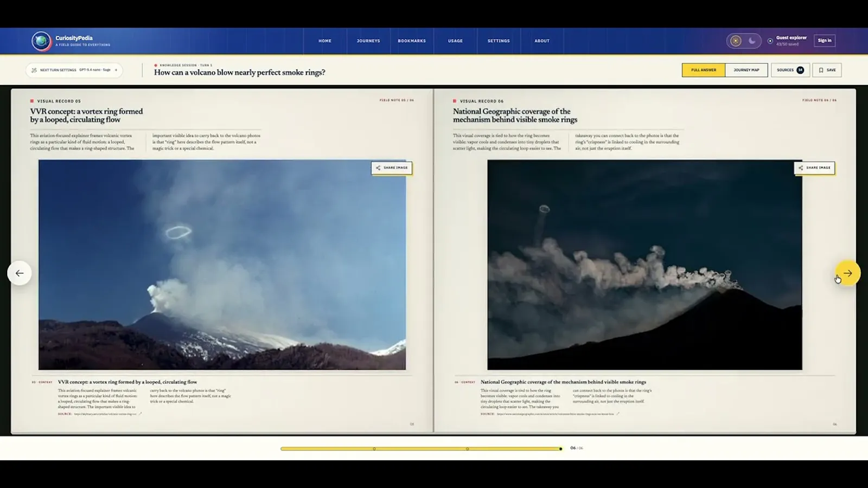Open the Usage page

(x=455, y=41)
